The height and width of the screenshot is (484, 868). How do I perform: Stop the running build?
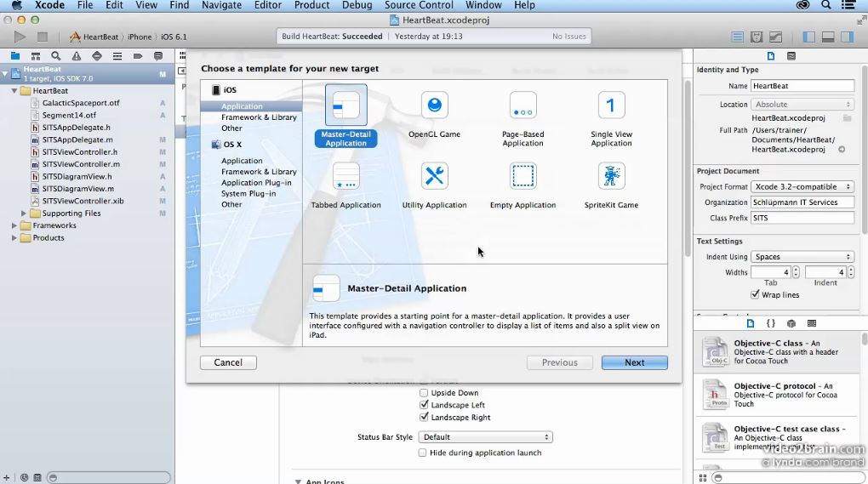pyautogui.click(x=42, y=37)
